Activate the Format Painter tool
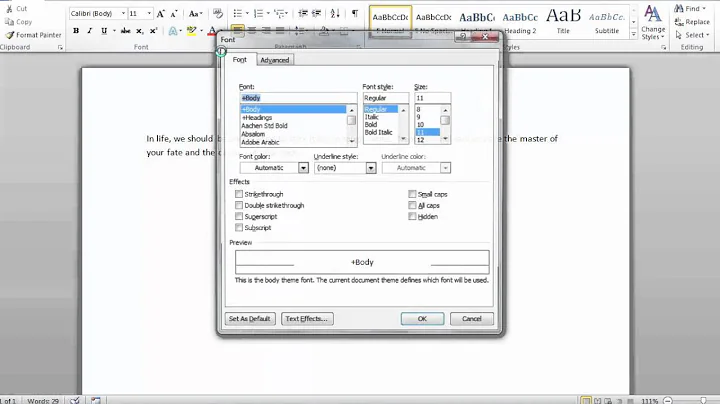 click(x=33, y=35)
